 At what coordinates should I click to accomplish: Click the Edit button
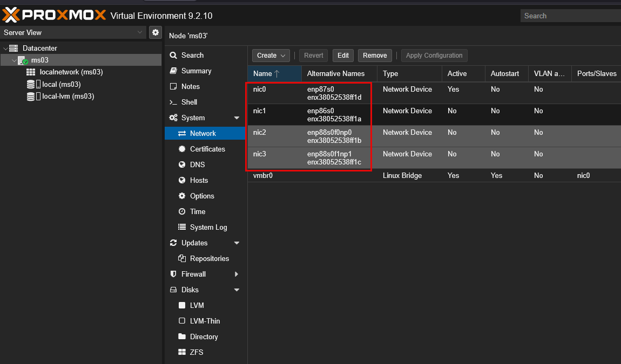click(x=343, y=56)
